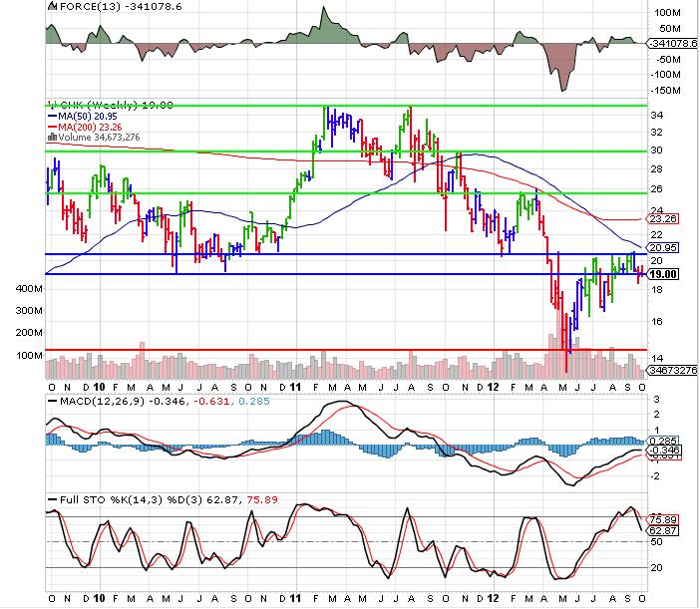Click the blue horizontal line at 19
The image size is (700, 609).
click(346, 274)
